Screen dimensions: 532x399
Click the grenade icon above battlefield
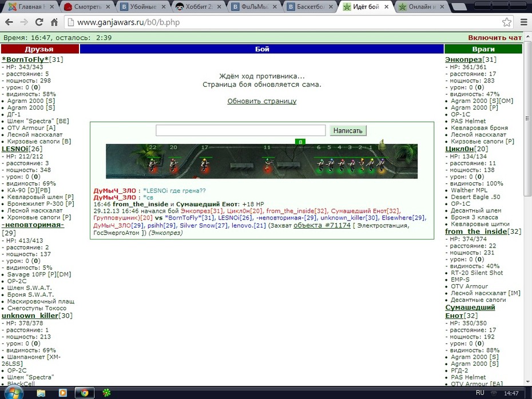382,145
